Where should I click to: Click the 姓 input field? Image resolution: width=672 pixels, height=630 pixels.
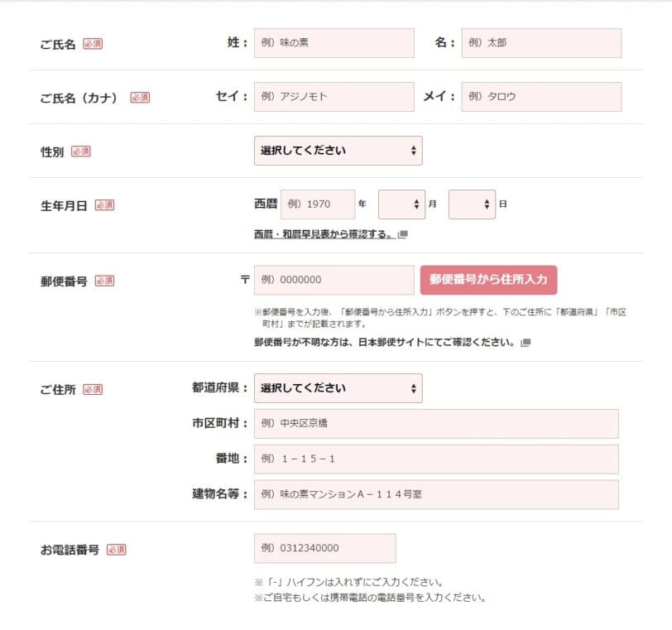point(334,42)
